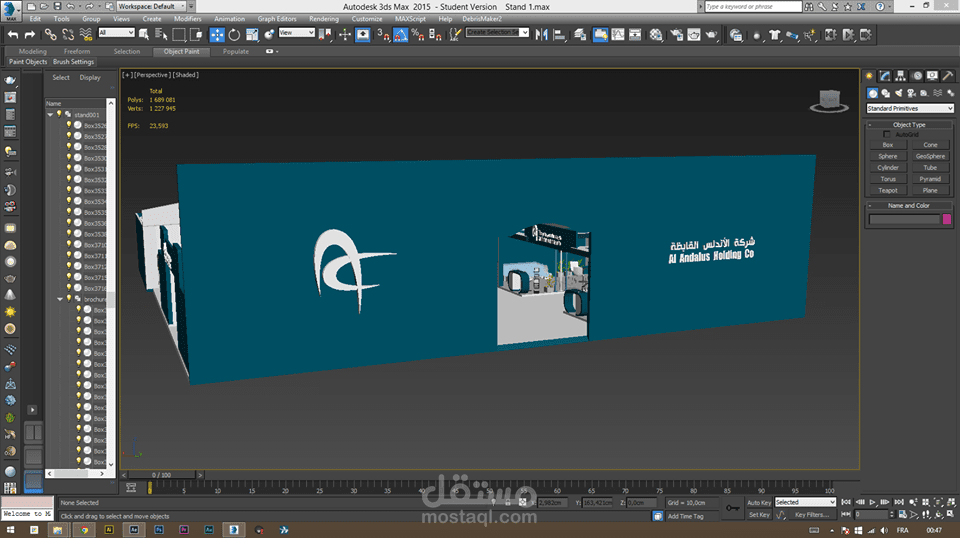Click the Select and Rotate tool

pos(233,34)
